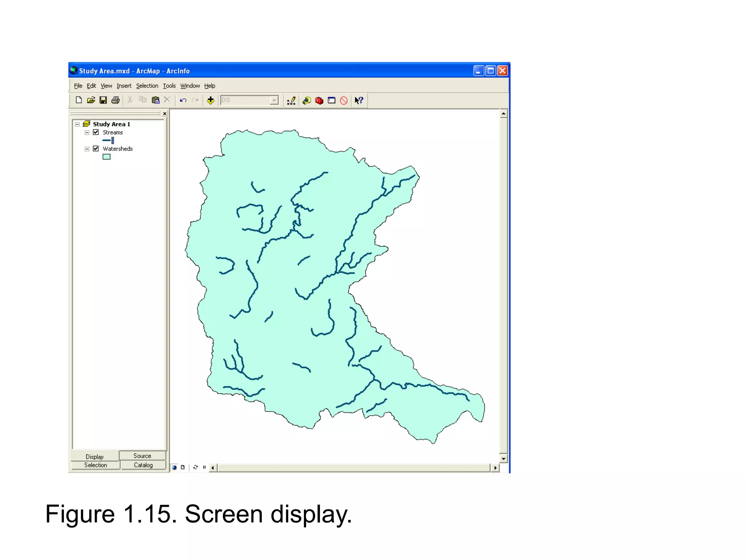Redo the last undone action
The image size is (747, 560).
tap(195, 100)
